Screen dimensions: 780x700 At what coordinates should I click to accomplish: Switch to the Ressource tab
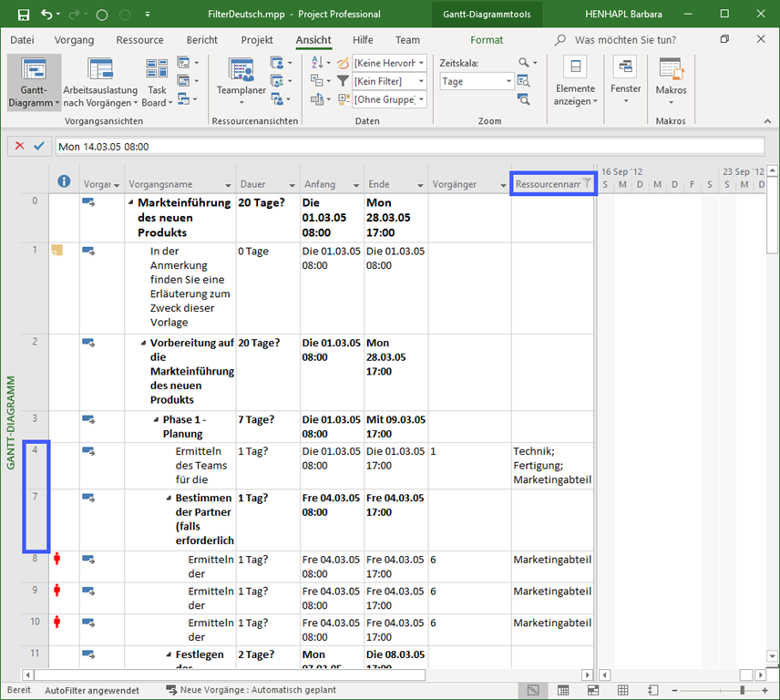coord(139,40)
